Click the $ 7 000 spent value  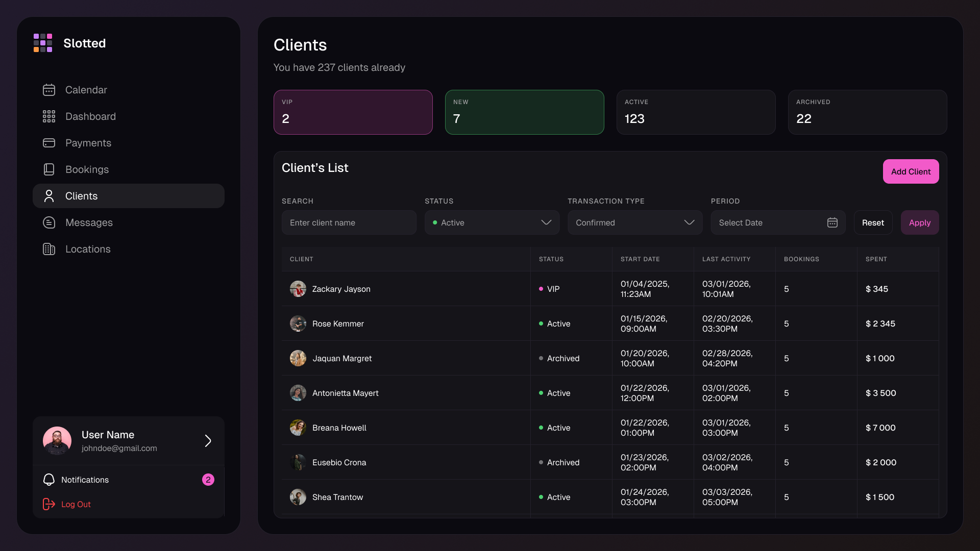tap(880, 428)
